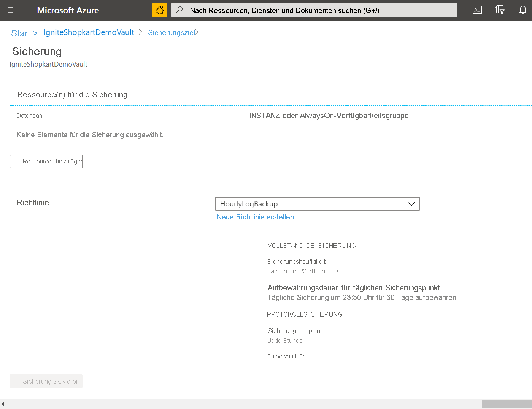532x409 pixels.
Task: Expand the HourlyLogBackup policy dropdown
Action: [317, 204]
